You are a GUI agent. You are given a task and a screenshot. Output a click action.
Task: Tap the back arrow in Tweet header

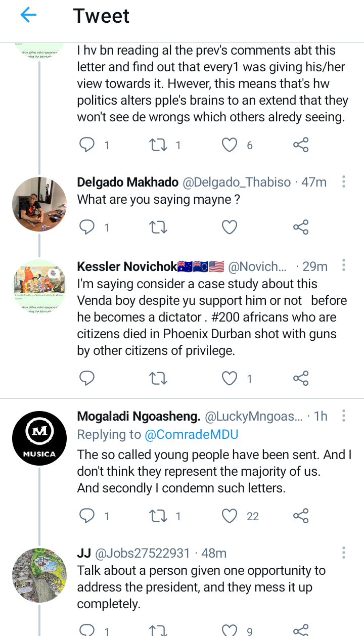point(29,16)
